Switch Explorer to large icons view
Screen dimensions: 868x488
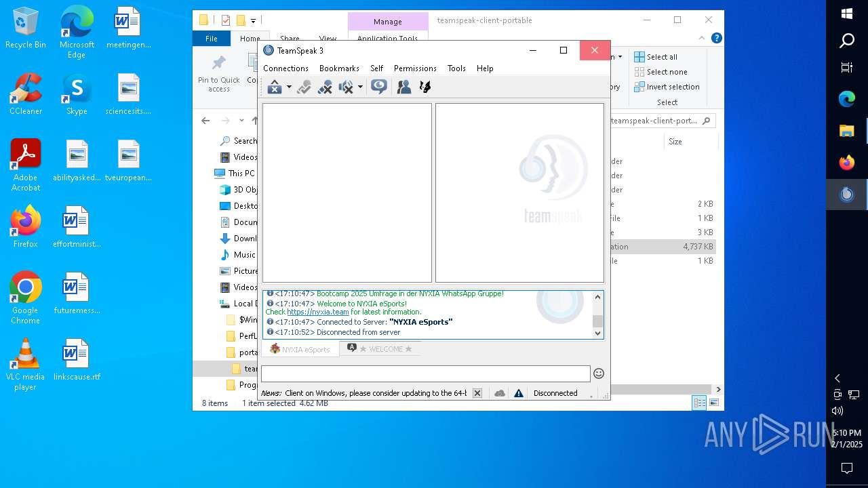coord(713,403)
